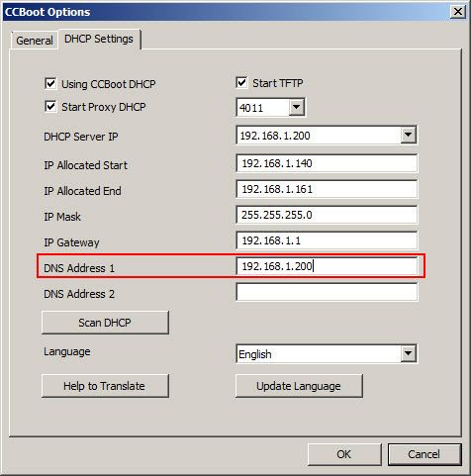This screenshot has height=476, width=471.
Task: Switch to the General tab
Action: [35, 41]
